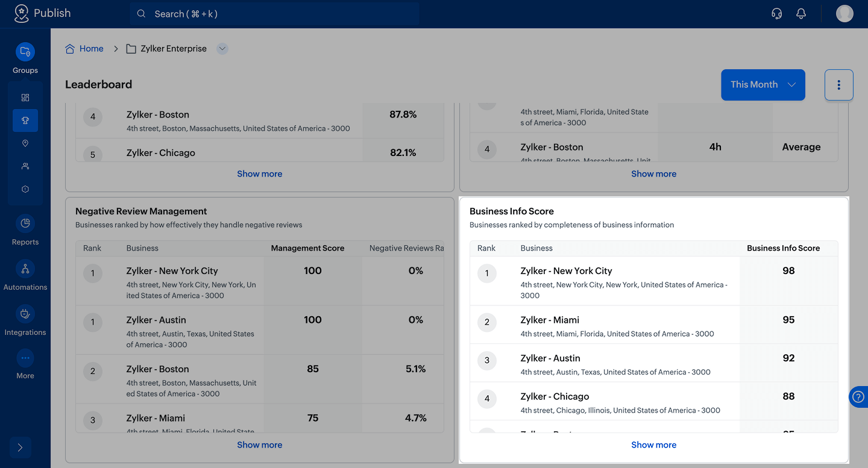Click the search input field

274,14
